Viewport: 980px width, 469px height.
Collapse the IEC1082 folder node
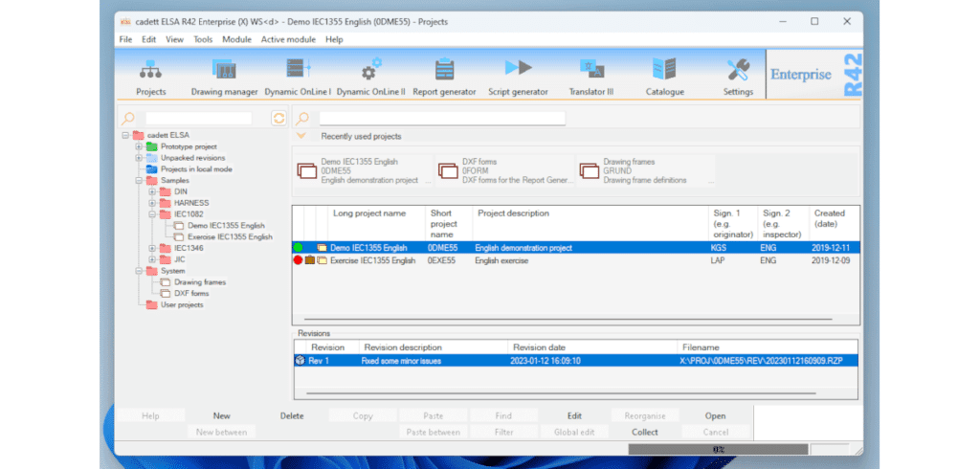[152, 214]
